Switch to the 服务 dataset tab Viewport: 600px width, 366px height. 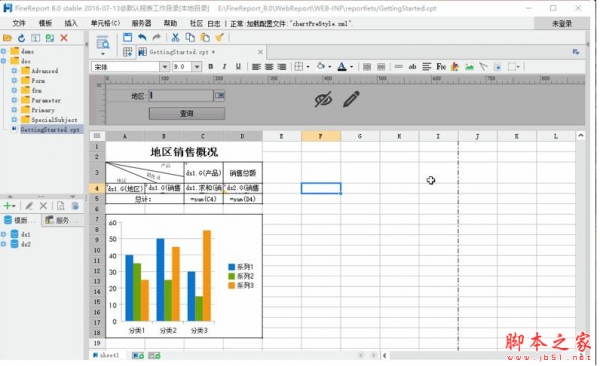[x=62, y=220]
